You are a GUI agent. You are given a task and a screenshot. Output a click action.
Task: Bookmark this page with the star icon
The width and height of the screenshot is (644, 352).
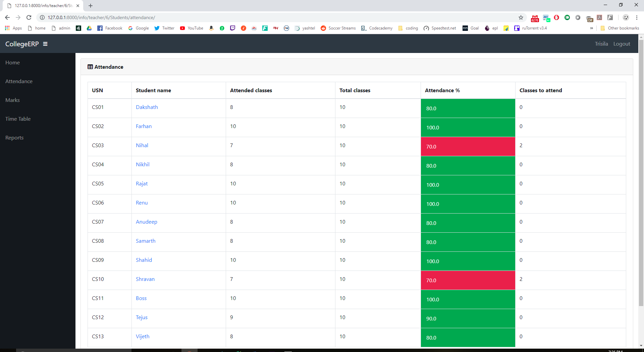tap(521, 17)
